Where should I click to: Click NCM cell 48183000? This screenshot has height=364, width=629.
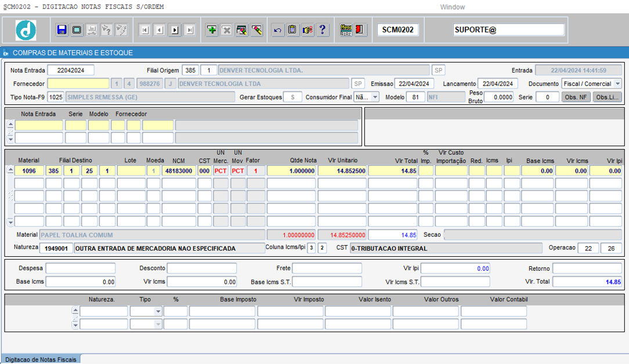click(179, 171)
